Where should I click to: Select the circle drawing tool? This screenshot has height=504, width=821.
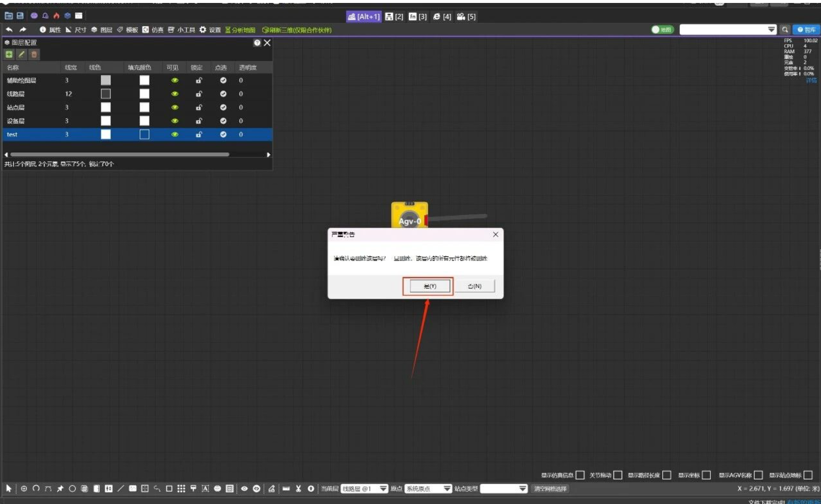click(x=72, y=488)
